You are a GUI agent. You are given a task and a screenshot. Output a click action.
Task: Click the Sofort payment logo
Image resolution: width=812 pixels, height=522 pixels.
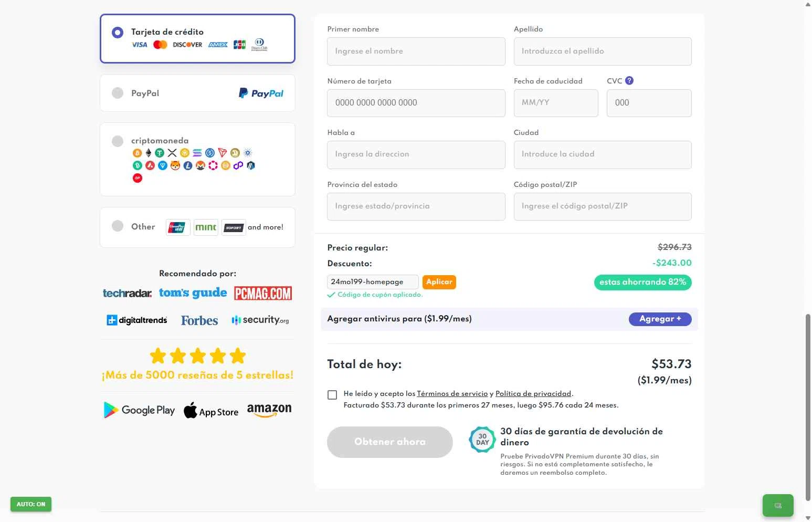pos(234,227)
